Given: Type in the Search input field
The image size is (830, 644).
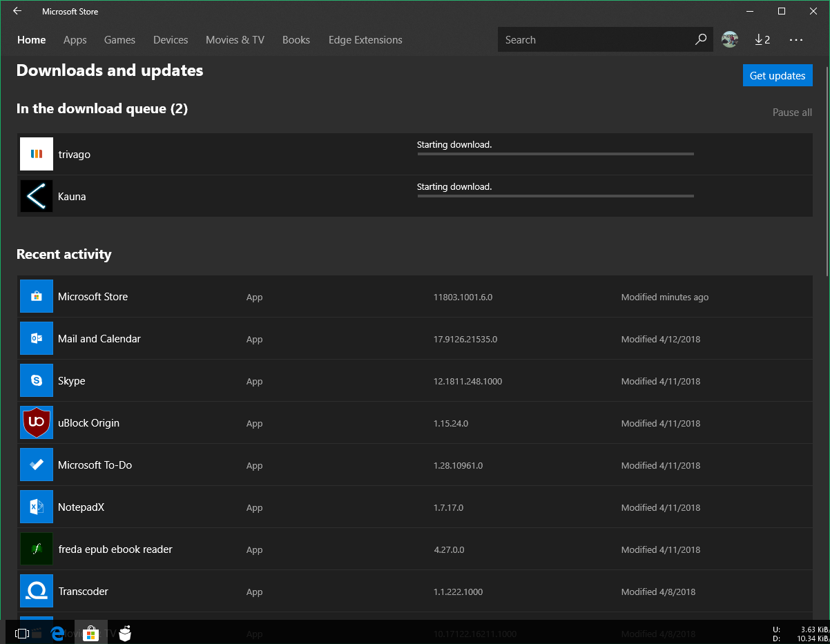Looking at the screenshot, I should [594, 39].
